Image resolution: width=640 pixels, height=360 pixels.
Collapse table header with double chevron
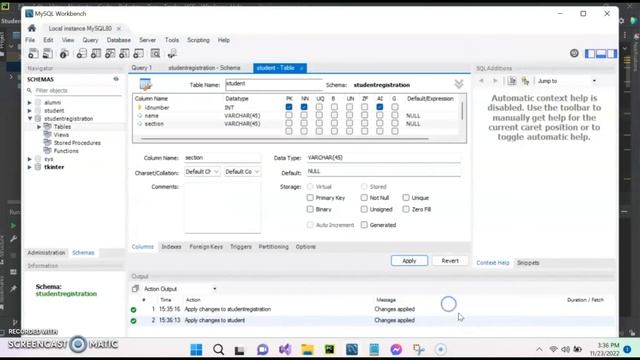pos(459,84)
